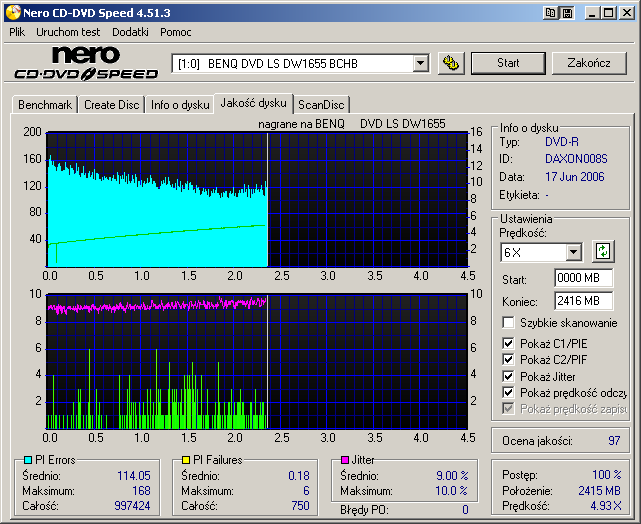Uncheck Pokaż Jitter checkbox
Viewport: 641px width, 524px height.
pyautogui.click(x=508, y=376)
